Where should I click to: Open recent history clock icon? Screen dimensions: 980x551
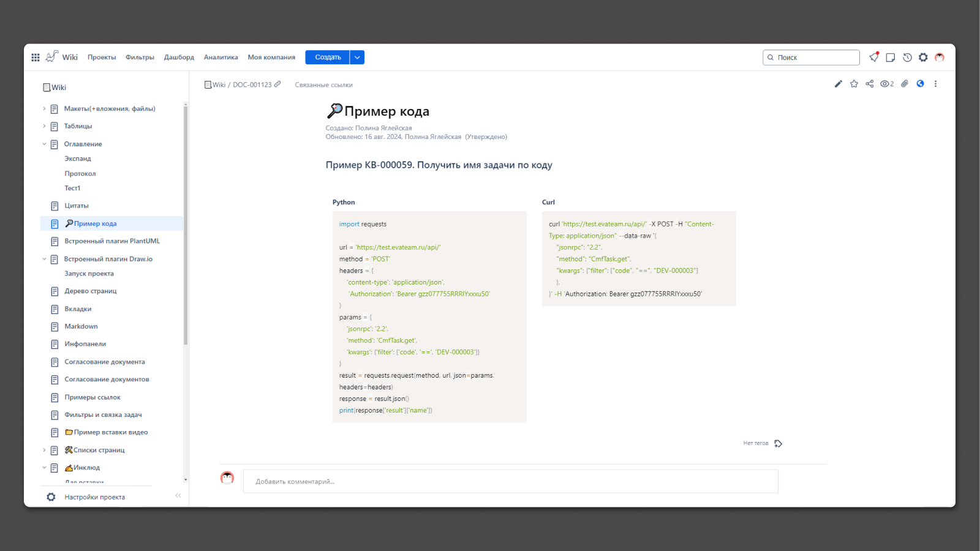[907, 58]
